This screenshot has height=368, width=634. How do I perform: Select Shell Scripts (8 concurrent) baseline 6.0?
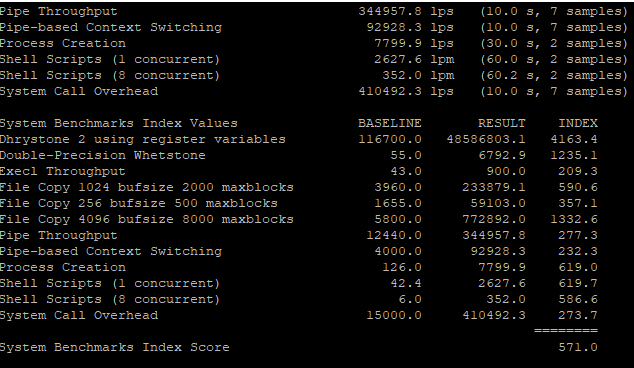click(410, 300)
